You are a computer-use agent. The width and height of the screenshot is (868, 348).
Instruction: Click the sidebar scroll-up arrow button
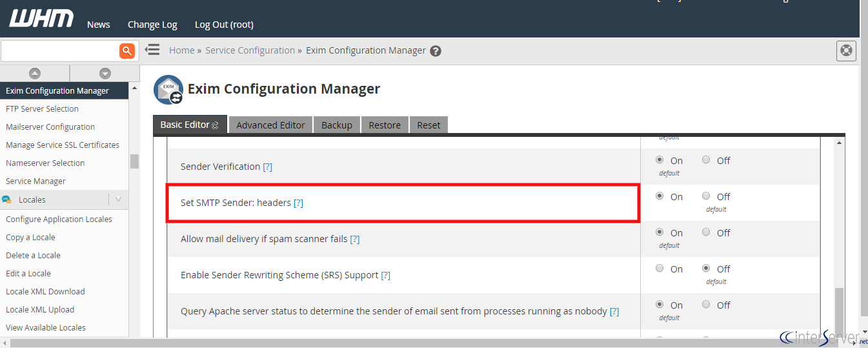[35, 74]
